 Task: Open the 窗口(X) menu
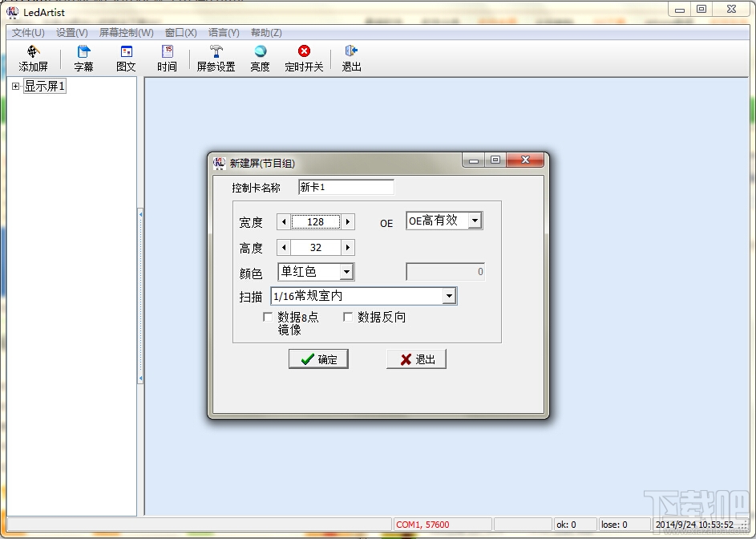(181, 33)
